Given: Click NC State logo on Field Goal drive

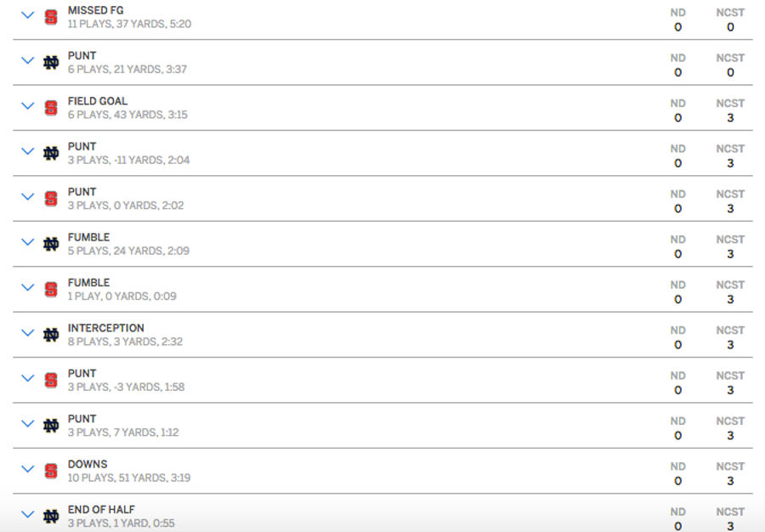Looking at the screenshot, I should click(51, 108).
